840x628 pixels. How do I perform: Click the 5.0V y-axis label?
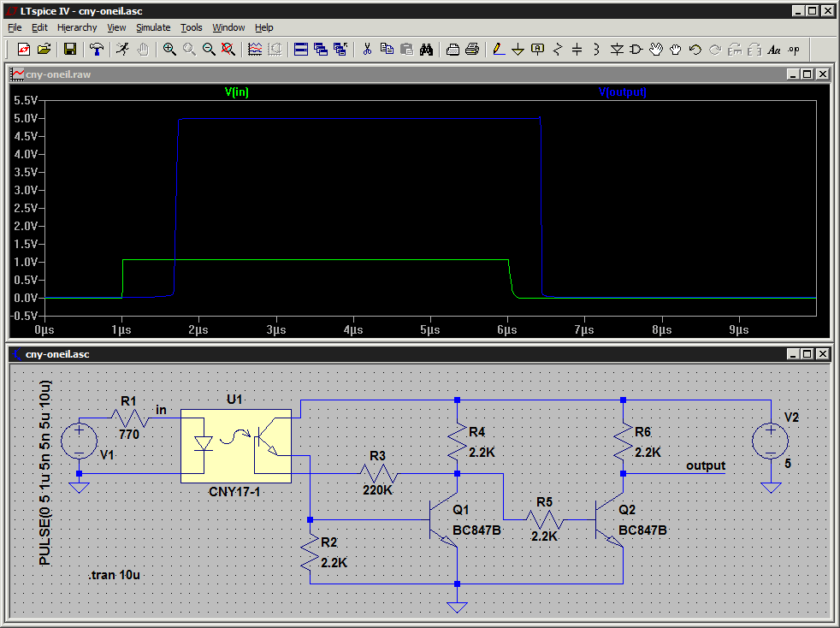[26, 118]
